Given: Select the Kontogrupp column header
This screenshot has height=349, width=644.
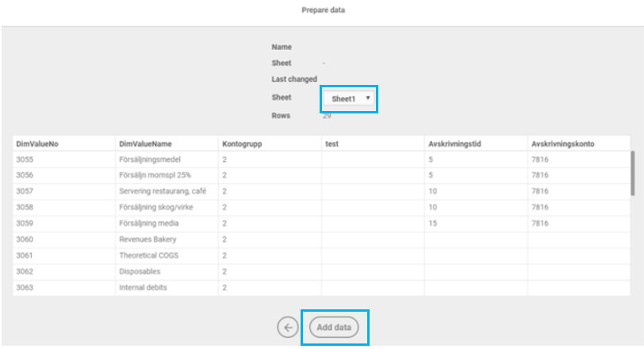Looking at the screenshot, I should pos(243,144).
